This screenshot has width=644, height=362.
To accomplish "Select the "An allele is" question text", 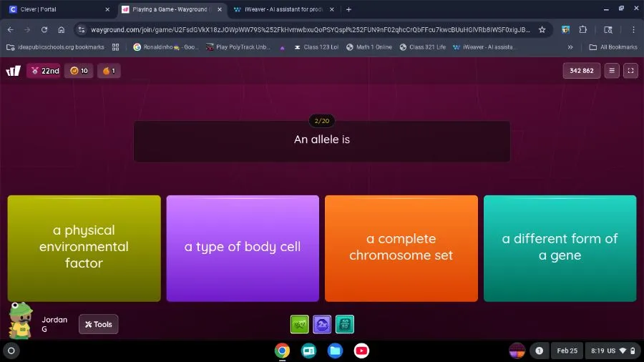I will tap(322, 140).
